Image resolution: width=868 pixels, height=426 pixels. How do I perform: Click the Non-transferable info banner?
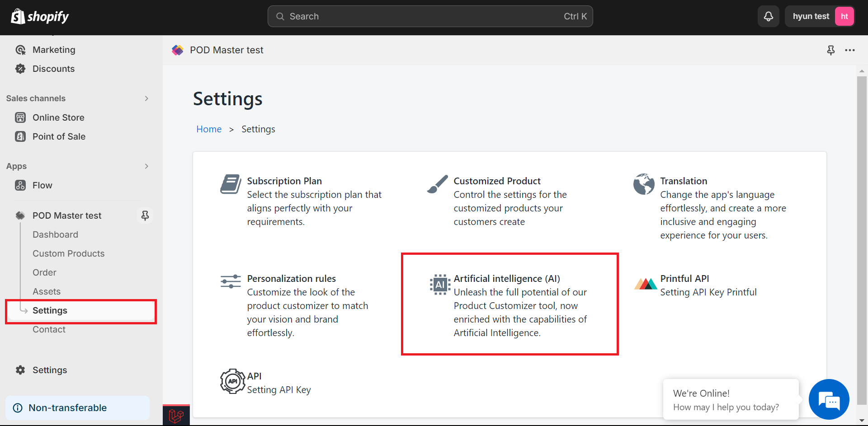point(78,408)
